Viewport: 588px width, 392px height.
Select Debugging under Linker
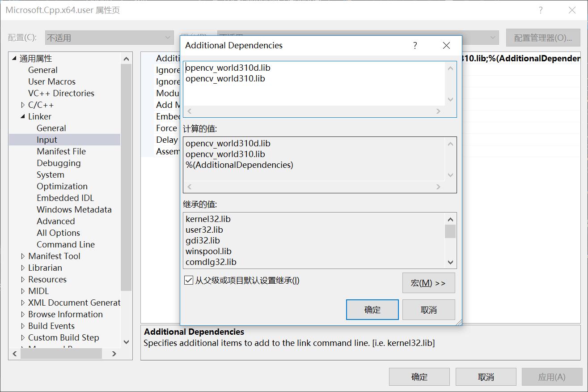pyautogui.click(x=59, y=163)
